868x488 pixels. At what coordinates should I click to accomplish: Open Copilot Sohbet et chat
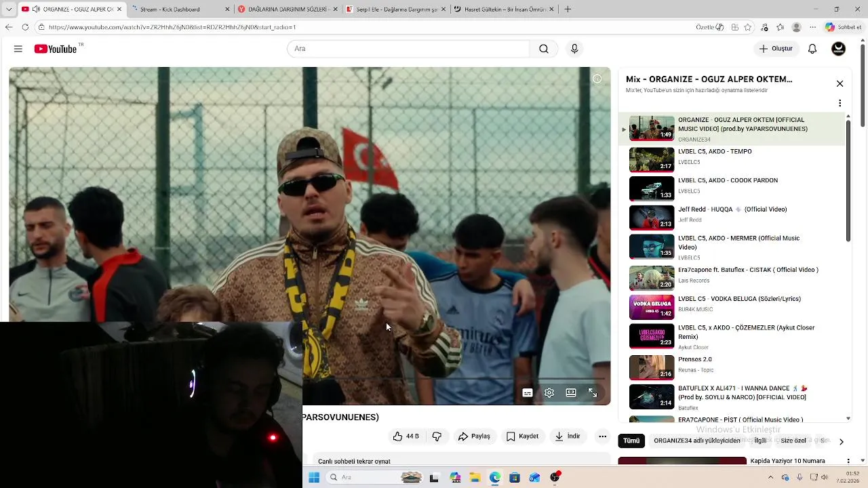click(844, 27)
